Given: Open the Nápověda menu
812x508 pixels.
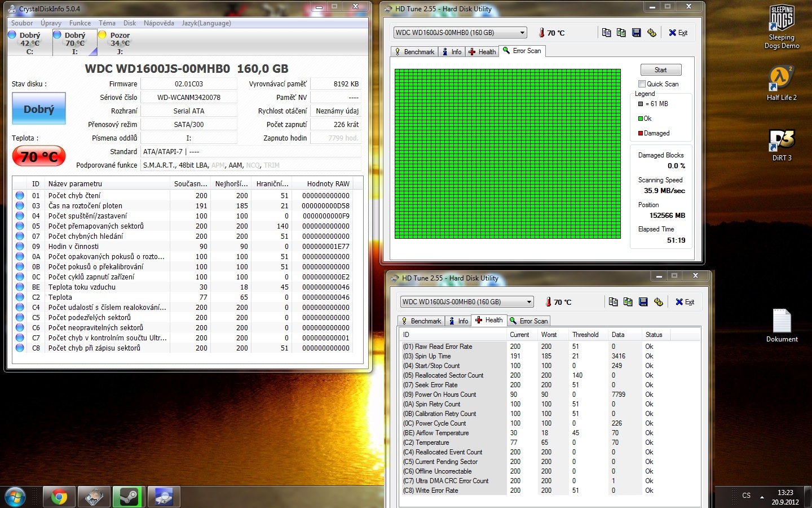Looking at the screenshot, I should [159, 23].
